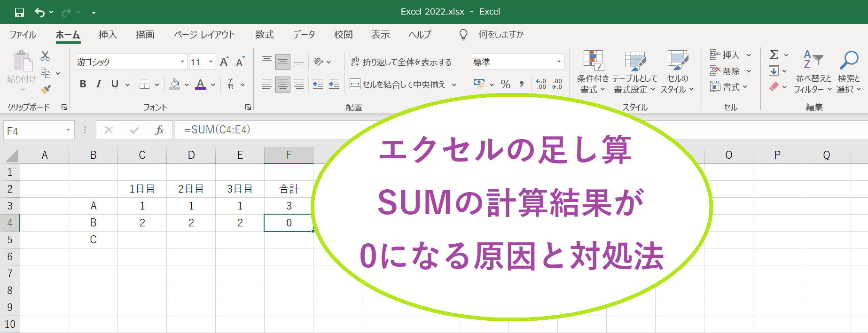The width and height of the screenshot is (868, 333).
Task: Apply fill color with the paint bucket
Action: point(175,84)
